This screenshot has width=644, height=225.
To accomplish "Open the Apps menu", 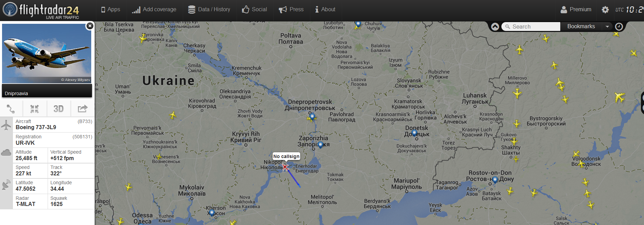I will point(110,10).
